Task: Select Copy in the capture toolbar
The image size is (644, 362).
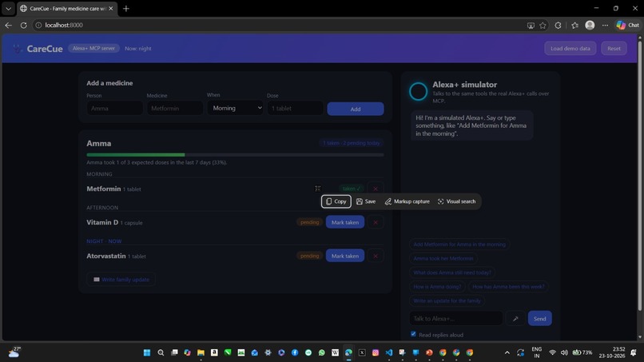Action: click(336, 201)
